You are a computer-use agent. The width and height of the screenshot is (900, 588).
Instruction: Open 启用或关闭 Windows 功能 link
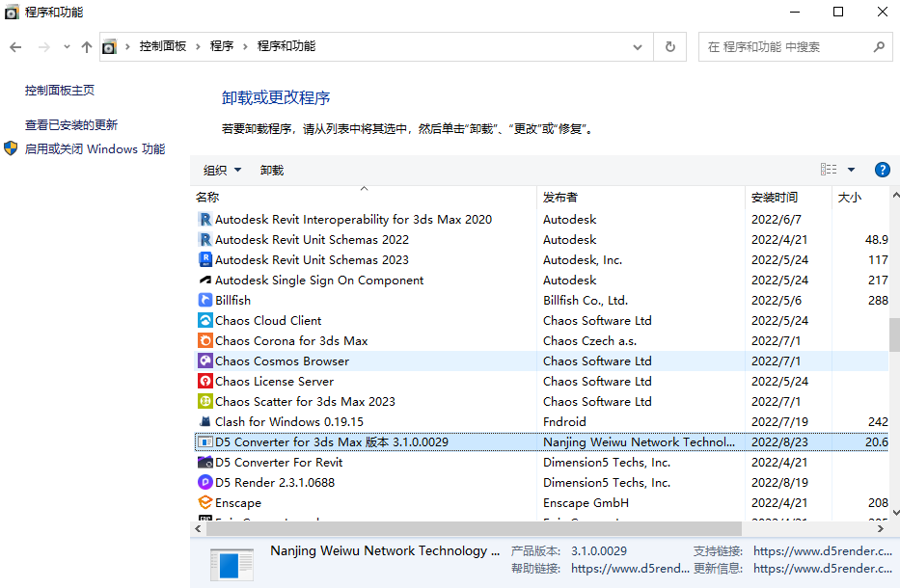tap(95, 149)
